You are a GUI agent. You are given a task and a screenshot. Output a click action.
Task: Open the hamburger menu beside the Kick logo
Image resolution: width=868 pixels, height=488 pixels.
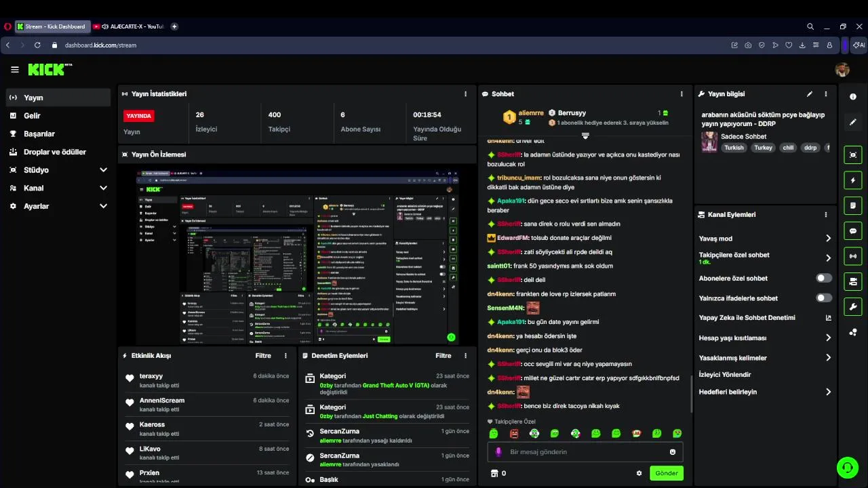pos(15,70)
